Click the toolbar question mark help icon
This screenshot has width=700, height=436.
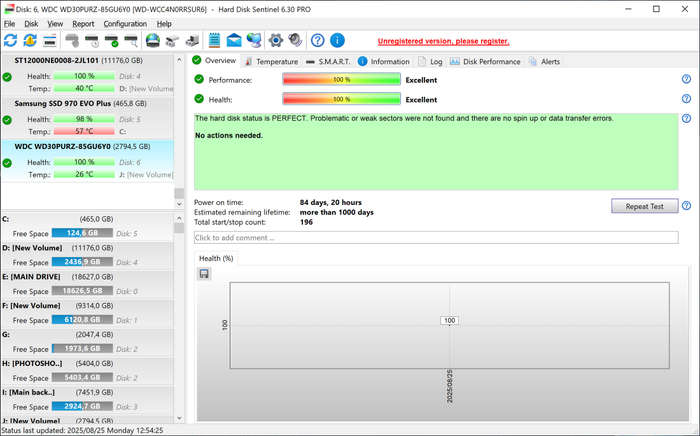pos(317,40)
